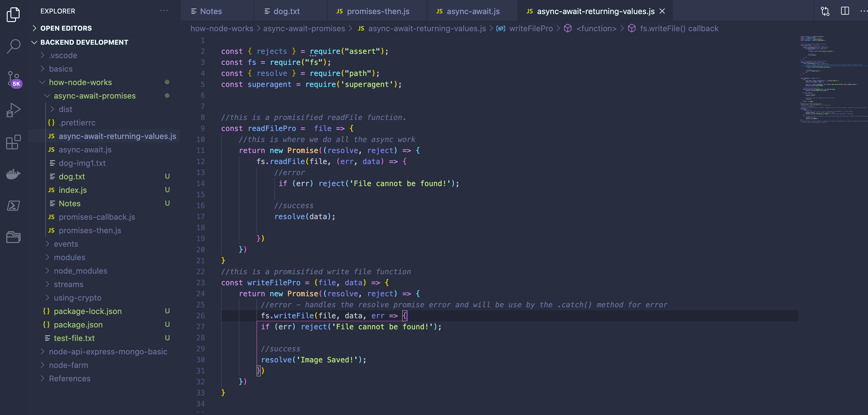Click the compare changes icon top right
The image size is (868, 415).
[825, 11]
